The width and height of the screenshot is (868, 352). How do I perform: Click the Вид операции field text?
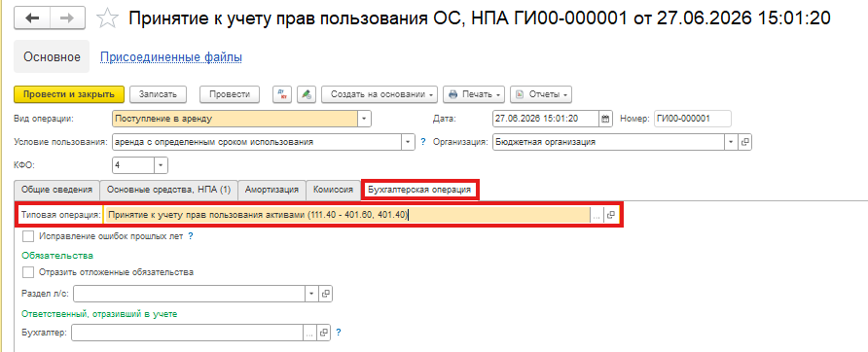tap(235, 119)
